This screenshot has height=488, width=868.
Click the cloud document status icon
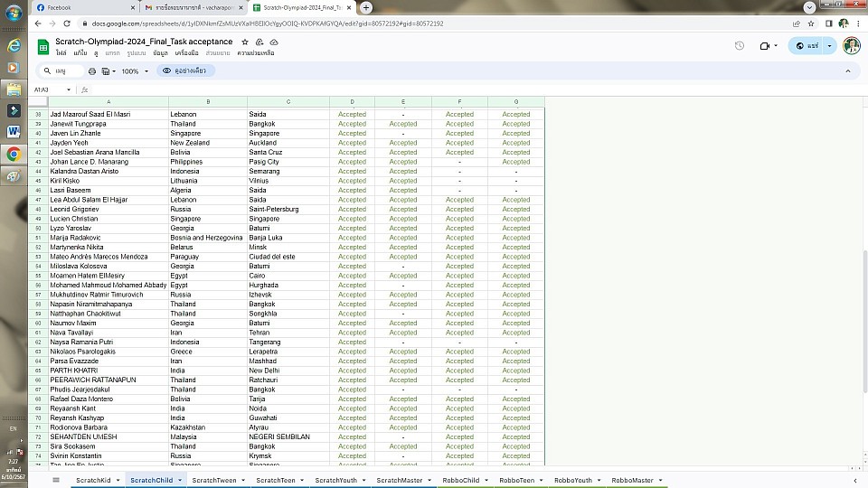(x=274, y=42)
